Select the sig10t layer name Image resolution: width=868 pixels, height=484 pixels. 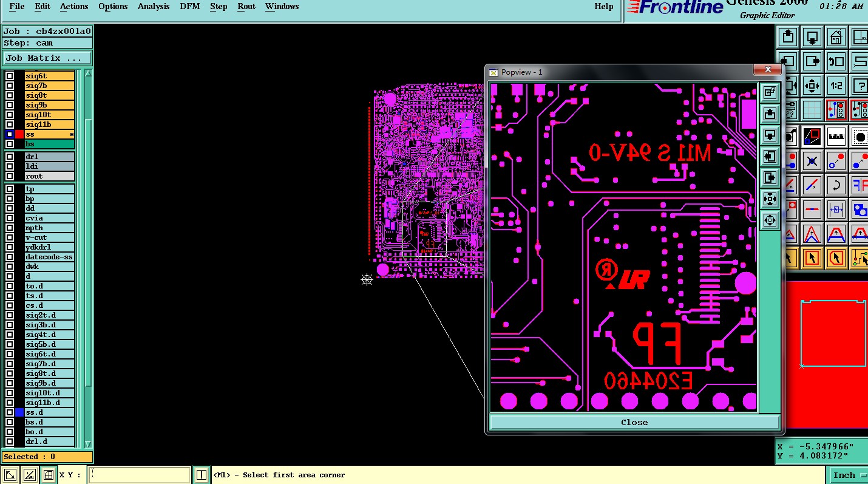tap(49, 115)
